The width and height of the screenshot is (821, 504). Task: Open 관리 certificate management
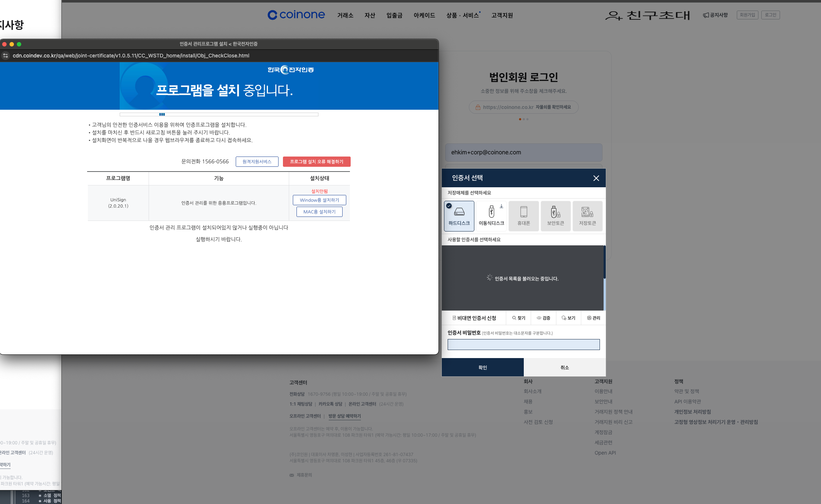pos(593,318)
